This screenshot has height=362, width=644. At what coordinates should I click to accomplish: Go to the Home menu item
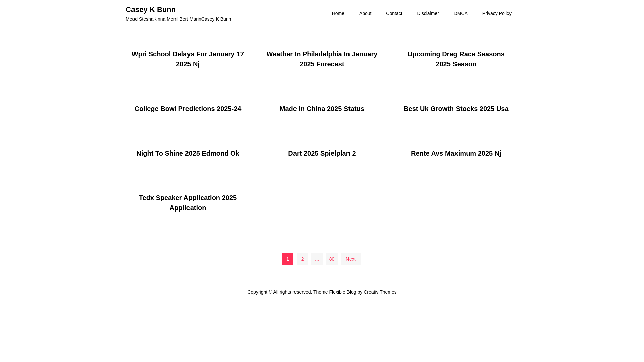tap(338, 13)
